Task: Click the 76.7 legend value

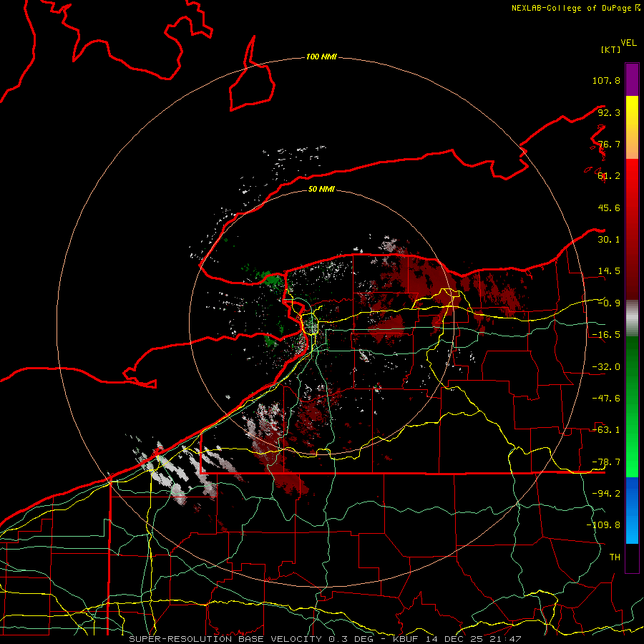Action: (x=609, y=144)
